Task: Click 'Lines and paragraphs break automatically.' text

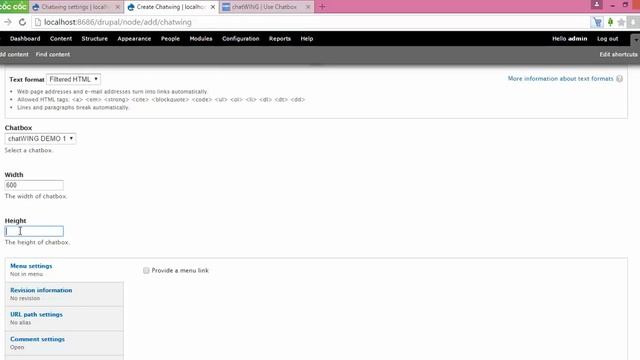Action: (x=73, y=108)
